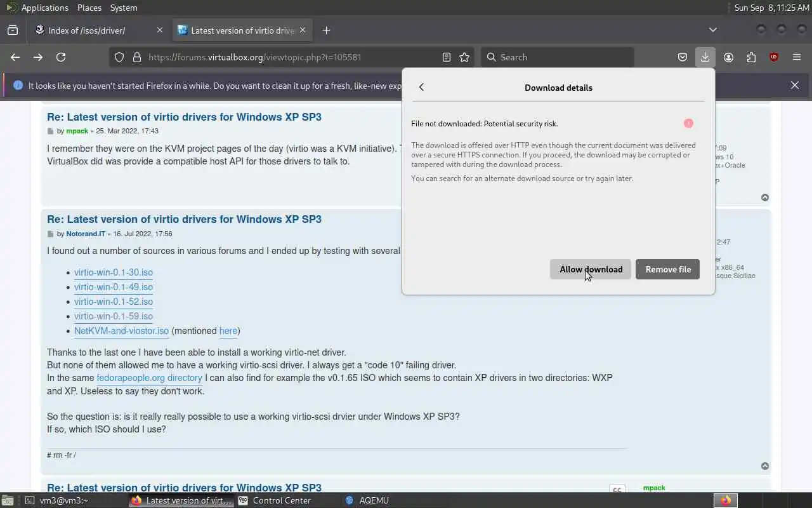Open the Applications menu
This screenshot has width=812, height=508.
37,8
